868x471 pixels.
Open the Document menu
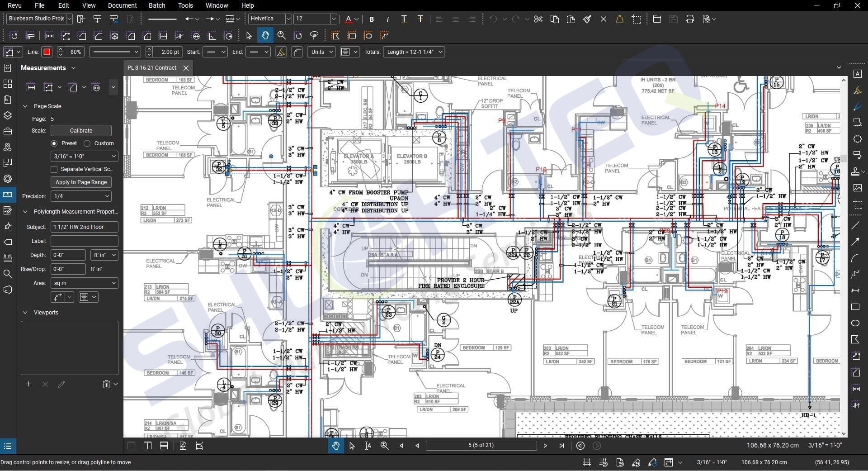click(122, 5)
